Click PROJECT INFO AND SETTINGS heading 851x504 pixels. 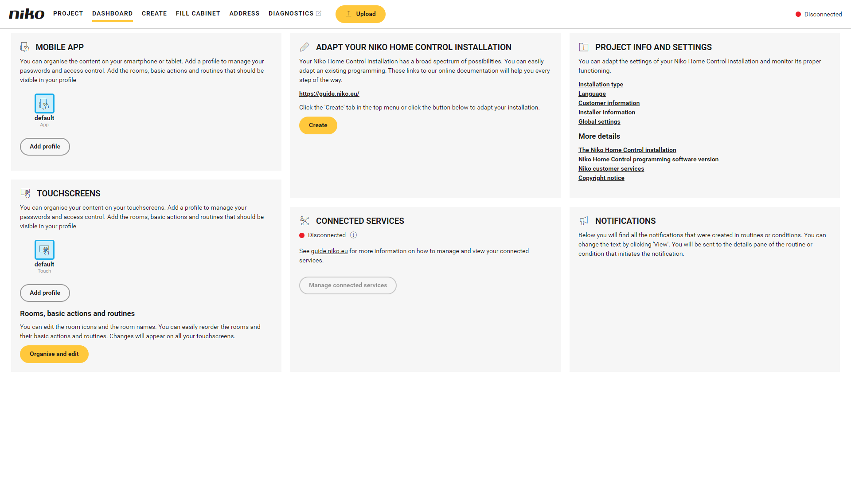pyautogui.click(x=653, y=47)
